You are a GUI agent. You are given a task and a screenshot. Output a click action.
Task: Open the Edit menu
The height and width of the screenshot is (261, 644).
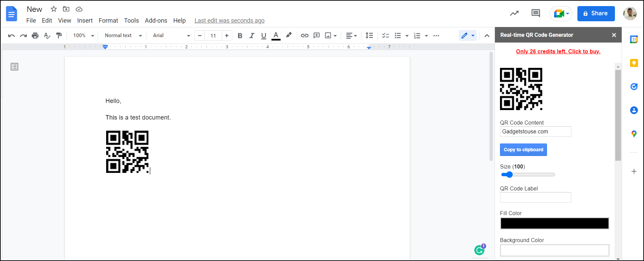[47, 21]
